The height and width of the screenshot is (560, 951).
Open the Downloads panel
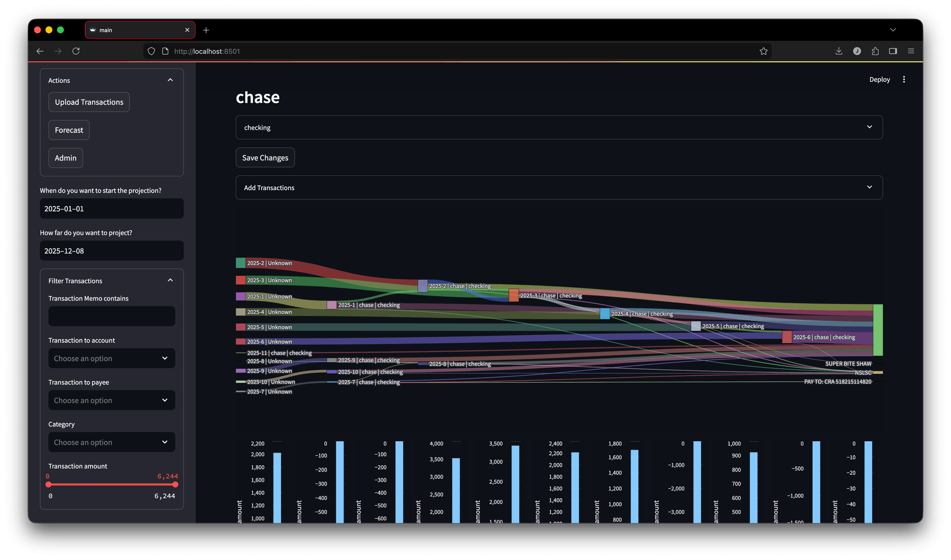(x=839, y=51)
